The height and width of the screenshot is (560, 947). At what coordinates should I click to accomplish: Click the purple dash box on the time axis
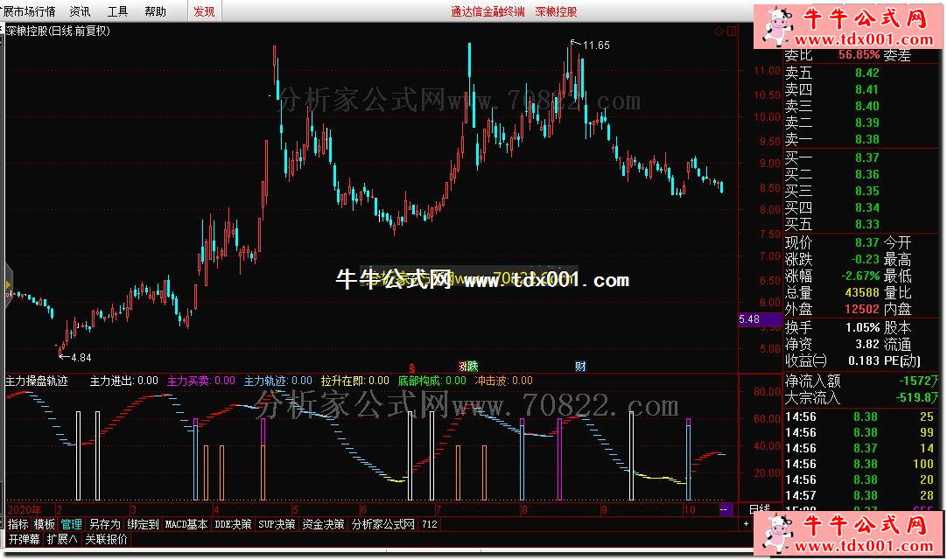pyautogui.click(x=724, y=510)
